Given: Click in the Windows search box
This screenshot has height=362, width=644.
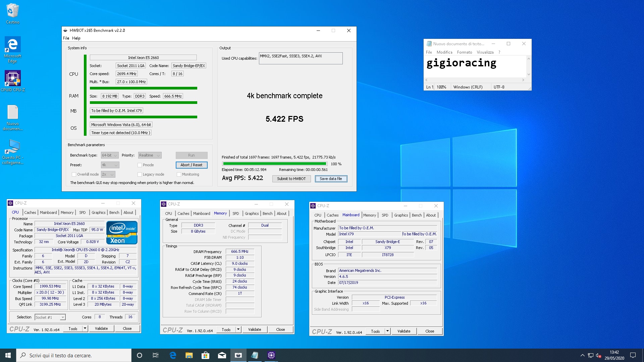Looking at the screenshot, I should coord(74,355).
